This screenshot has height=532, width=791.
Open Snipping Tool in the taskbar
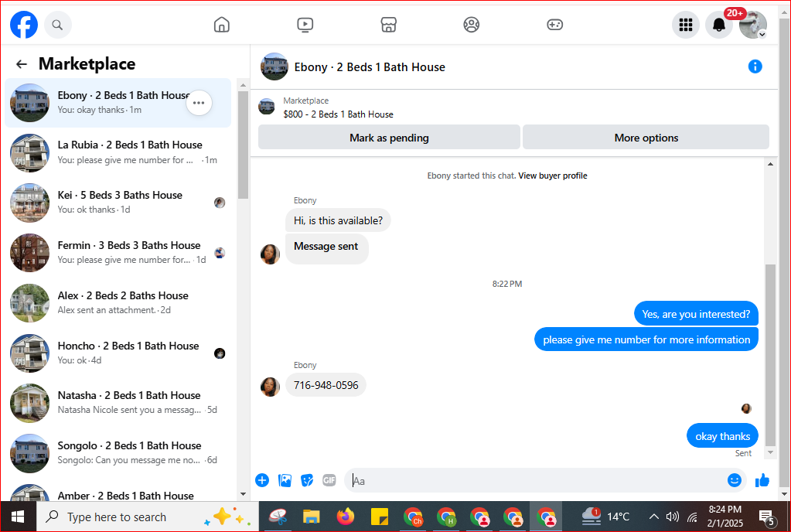pos(278,517)
